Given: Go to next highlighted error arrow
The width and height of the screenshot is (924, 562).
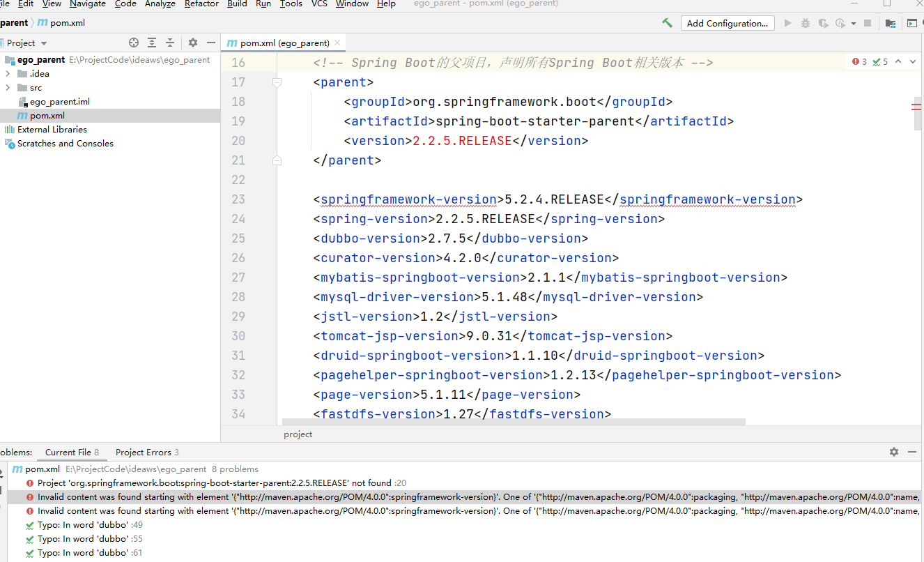Looking at the screenshot, I should pyautogui.click(x=914, y=61).
